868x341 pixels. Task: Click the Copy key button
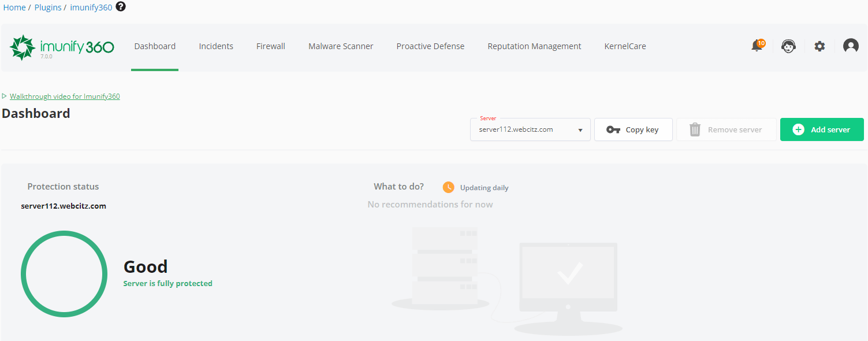634,129
